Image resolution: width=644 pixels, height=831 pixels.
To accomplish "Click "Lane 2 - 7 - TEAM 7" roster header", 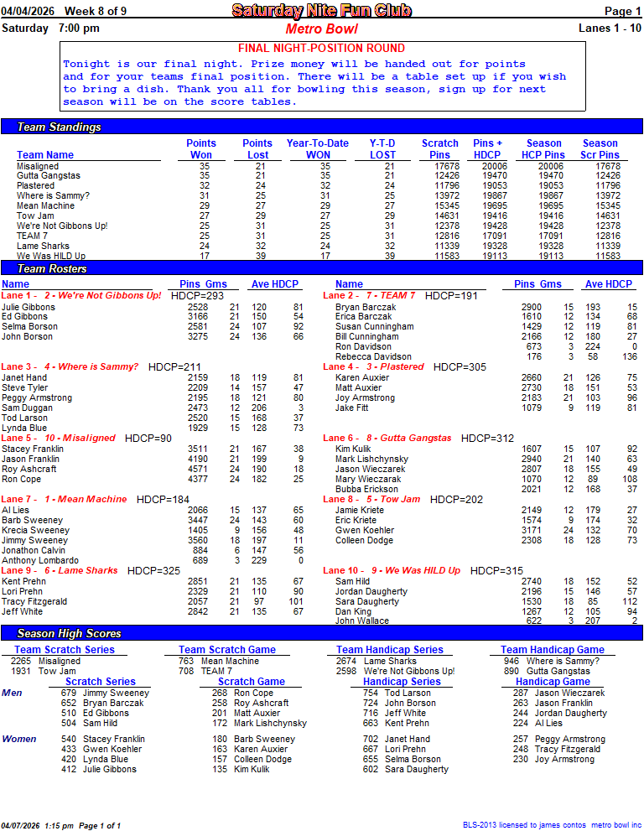I will pyautogui.click(x=370, y=295).
